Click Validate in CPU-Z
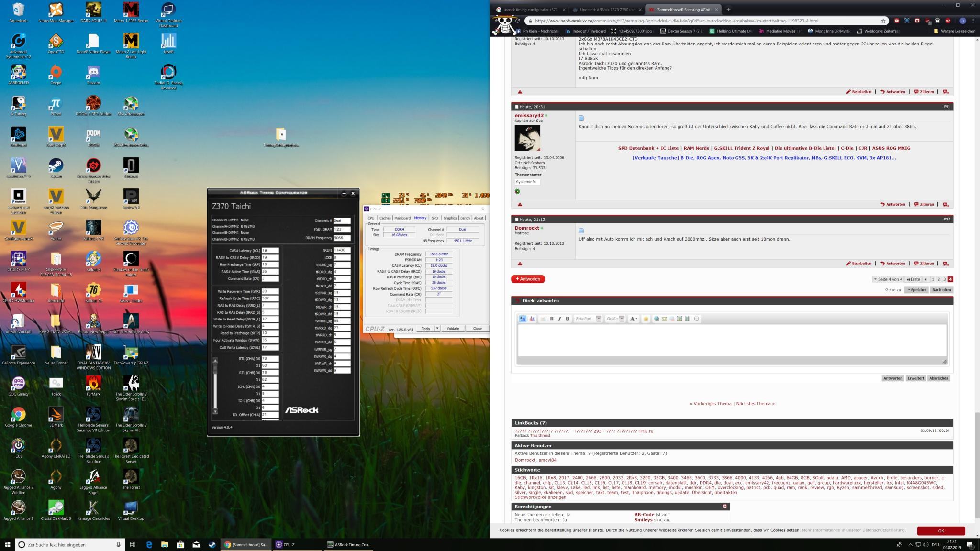This screenshot has height=551, width=980. pyautogui.click(x=453, y=329)
